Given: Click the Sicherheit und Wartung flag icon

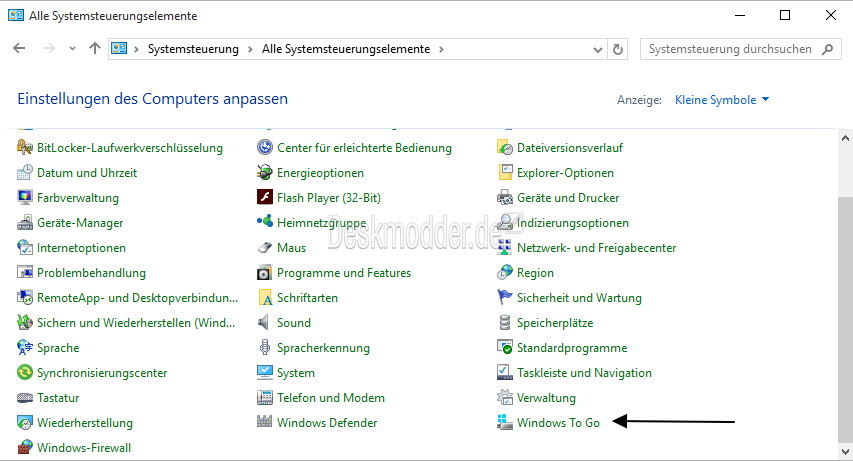Looking at the screenshot, I should click(x=505, y=297).
